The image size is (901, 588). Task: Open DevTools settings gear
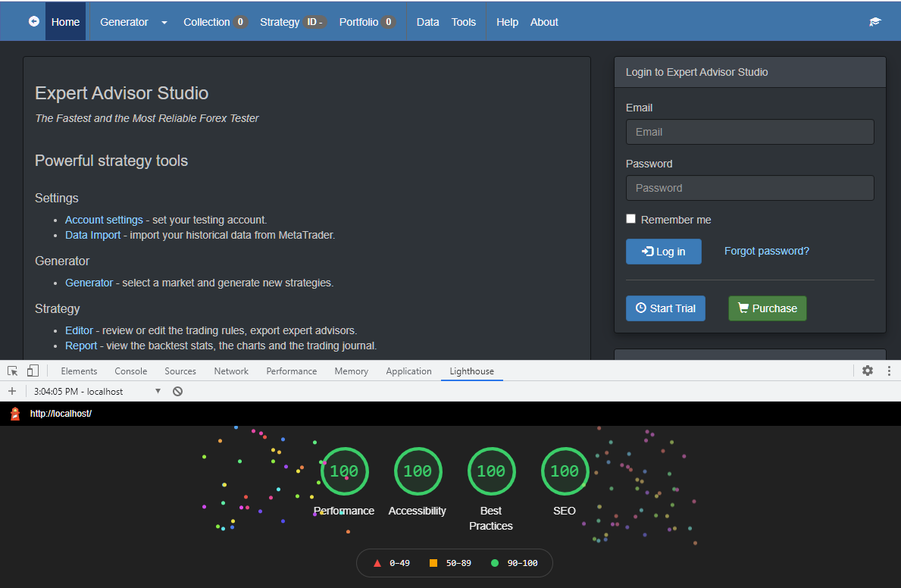[x=868, y=371]
